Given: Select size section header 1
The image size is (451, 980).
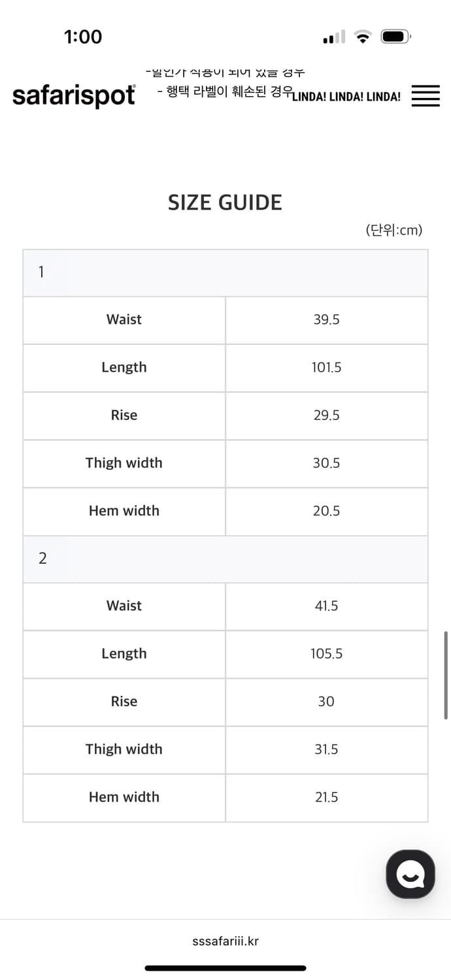Looking at the screenshot, I should click(x=42, y=272).
